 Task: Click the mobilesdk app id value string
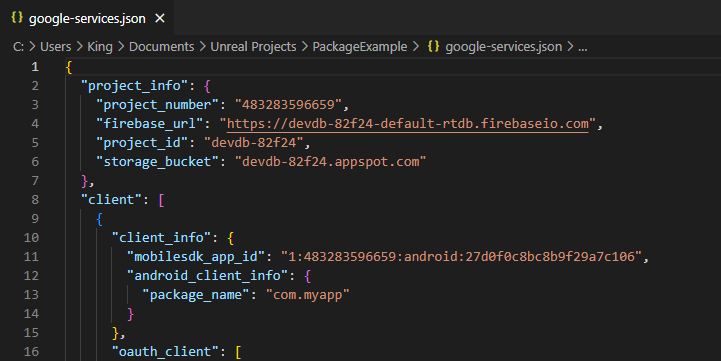pyautogui.click(x=461, y=257)
